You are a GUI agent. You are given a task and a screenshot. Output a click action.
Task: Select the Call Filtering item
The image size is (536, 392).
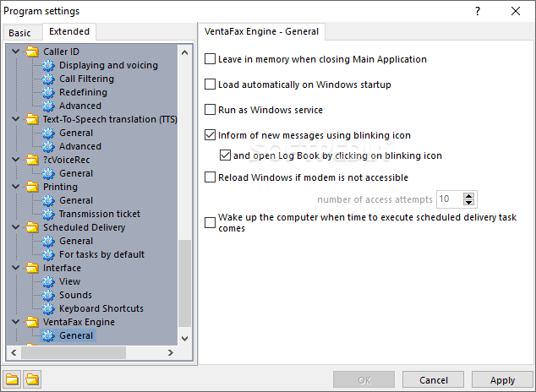click(x=86, y=79)
